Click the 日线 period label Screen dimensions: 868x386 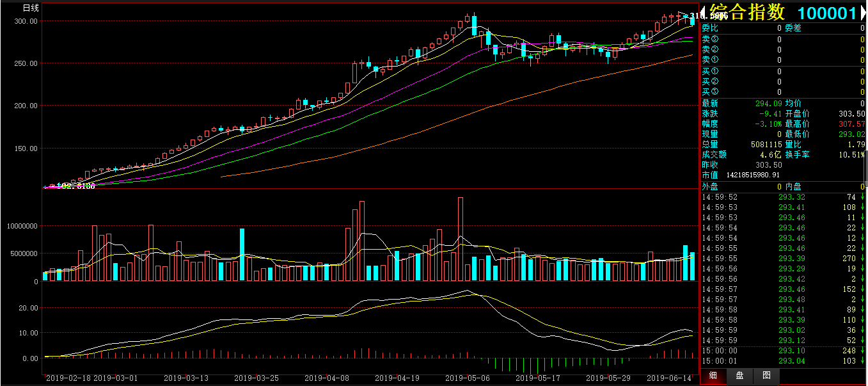coord(31,8)
